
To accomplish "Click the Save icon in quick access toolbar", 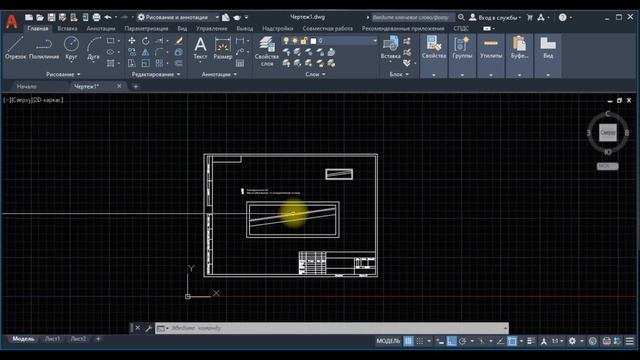I will point(51,17).
